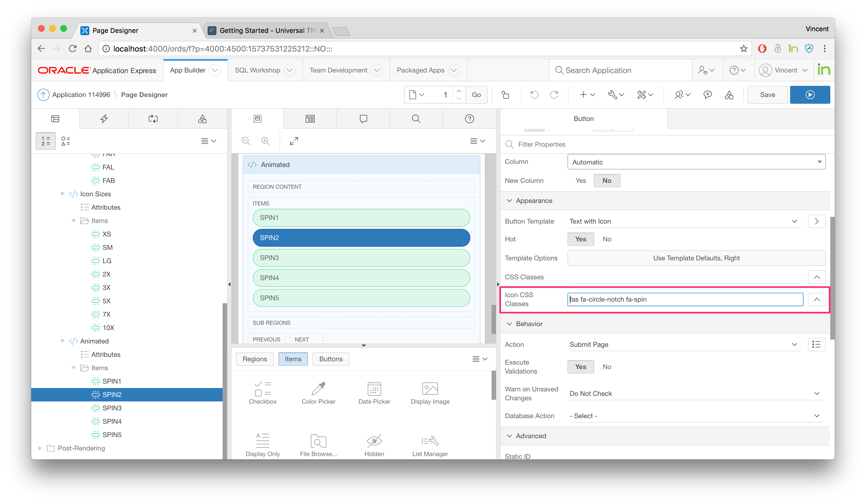This screenshot has width=866, height=504.
Task: Open the Shared Components icon in toolbar
Action: coord(729,95)
